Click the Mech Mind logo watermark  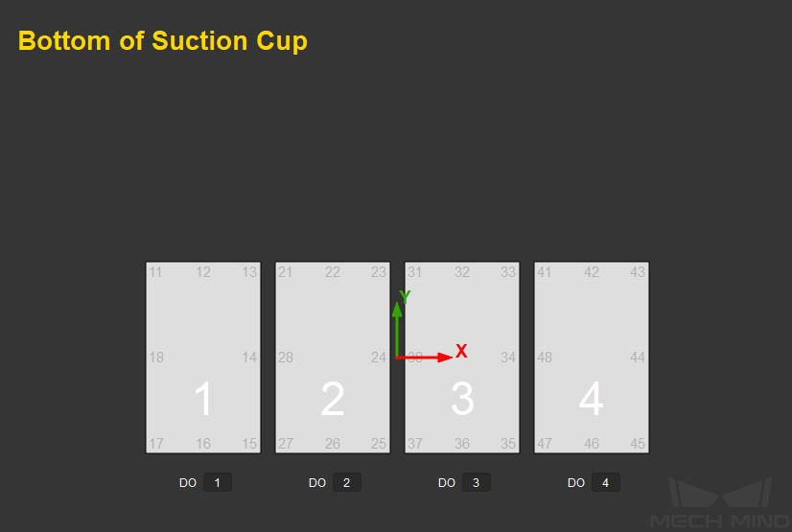[721, 502]
